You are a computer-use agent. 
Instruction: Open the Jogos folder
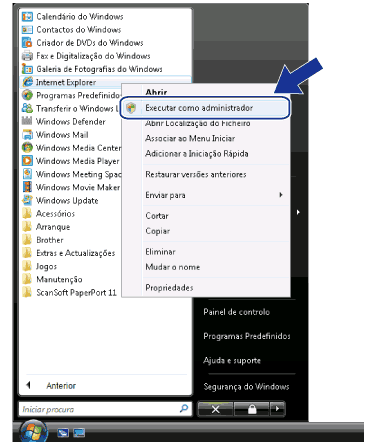40,266
